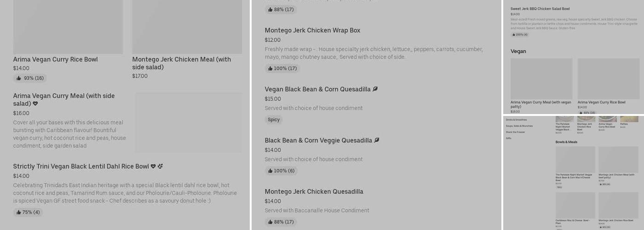Open the Gifts menu category
This screenshot has width=644, height=230.
click(x=508, y=138)
